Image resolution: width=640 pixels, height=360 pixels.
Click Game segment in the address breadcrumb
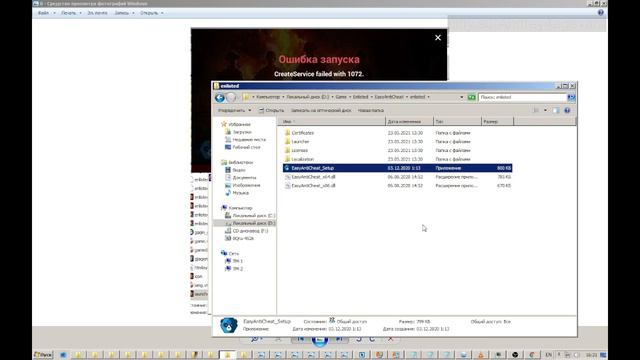coord(341,97)
